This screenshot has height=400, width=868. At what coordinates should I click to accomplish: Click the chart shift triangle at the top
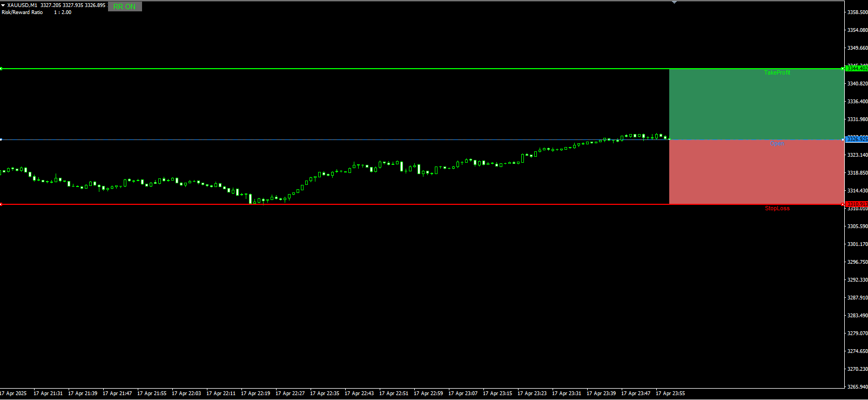[674, 2]
